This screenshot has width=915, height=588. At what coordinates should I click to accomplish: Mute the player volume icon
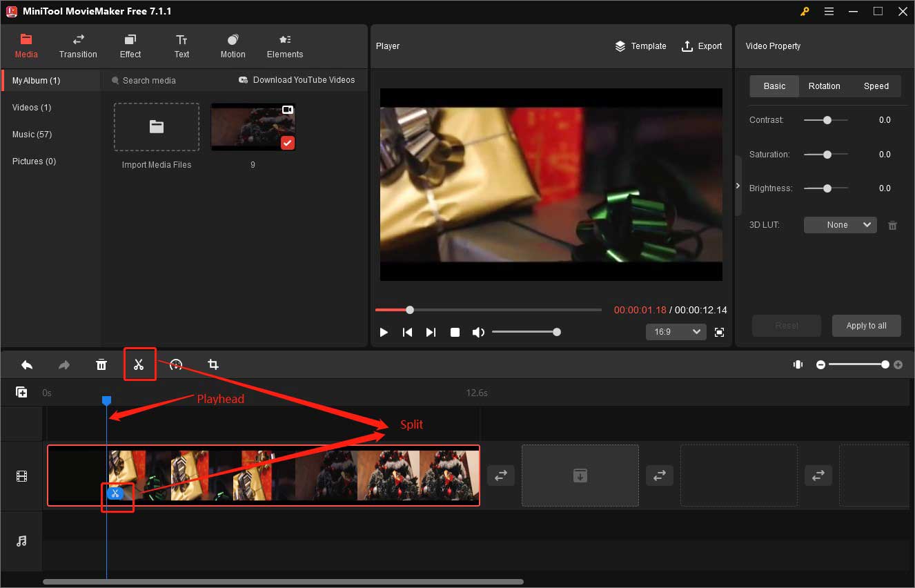pos(478,332)
